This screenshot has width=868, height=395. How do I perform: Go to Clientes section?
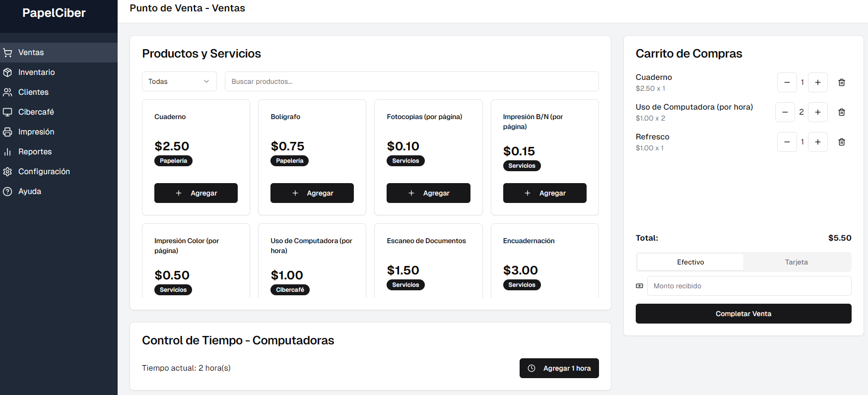pos(59,92)
